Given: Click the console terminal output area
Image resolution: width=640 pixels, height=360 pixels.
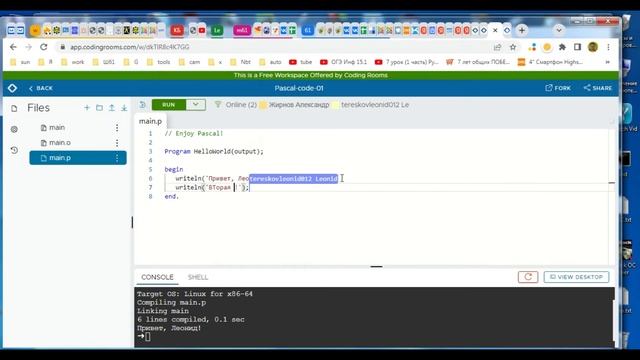Looking at the screenshot, I should coord(374,317).
